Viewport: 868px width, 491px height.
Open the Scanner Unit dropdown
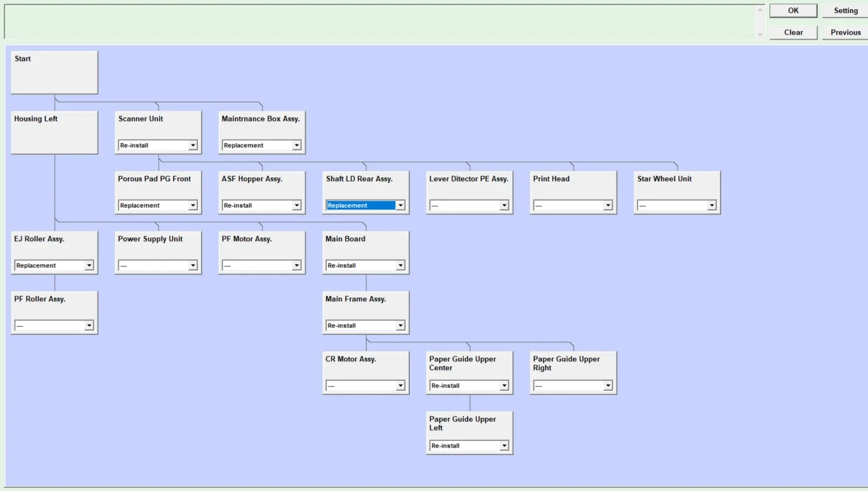pos(157,145)
